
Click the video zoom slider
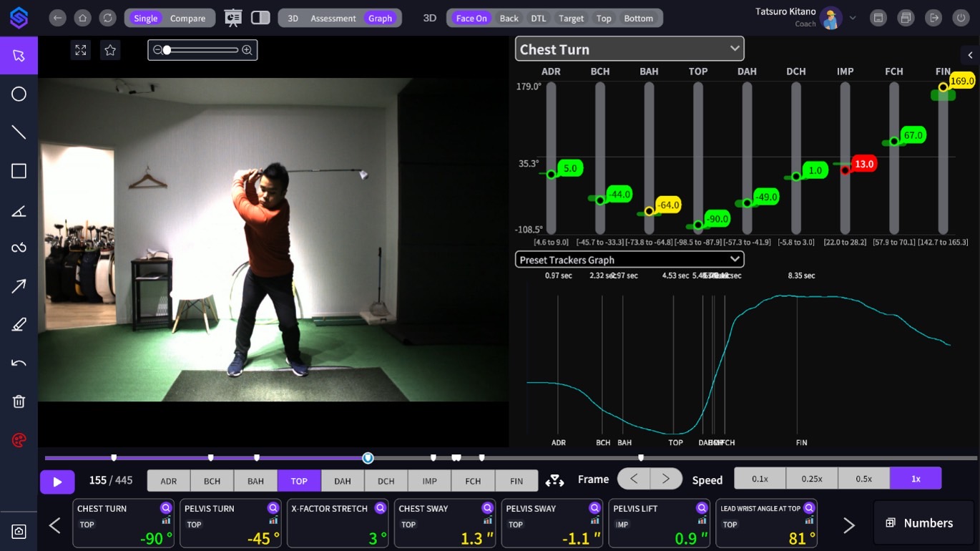click(x=202, y=50)
